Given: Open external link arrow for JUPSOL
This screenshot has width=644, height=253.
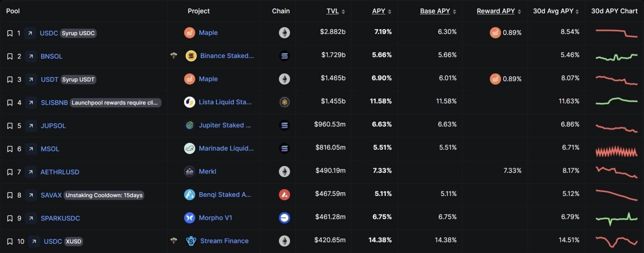Looking at the screenshot, I should pyautogui.click(x=31, y=126).
